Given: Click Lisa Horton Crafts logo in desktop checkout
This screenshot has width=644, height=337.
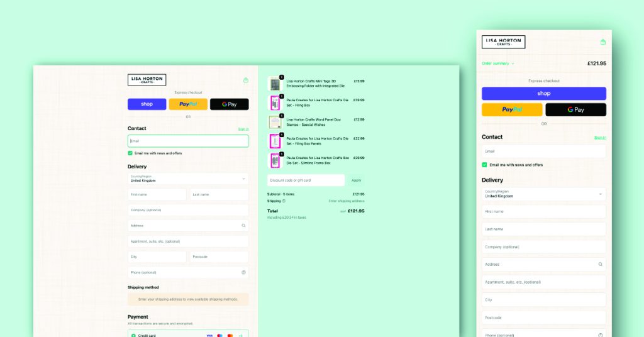Looking at the screenshot, I should click(147, 80).
